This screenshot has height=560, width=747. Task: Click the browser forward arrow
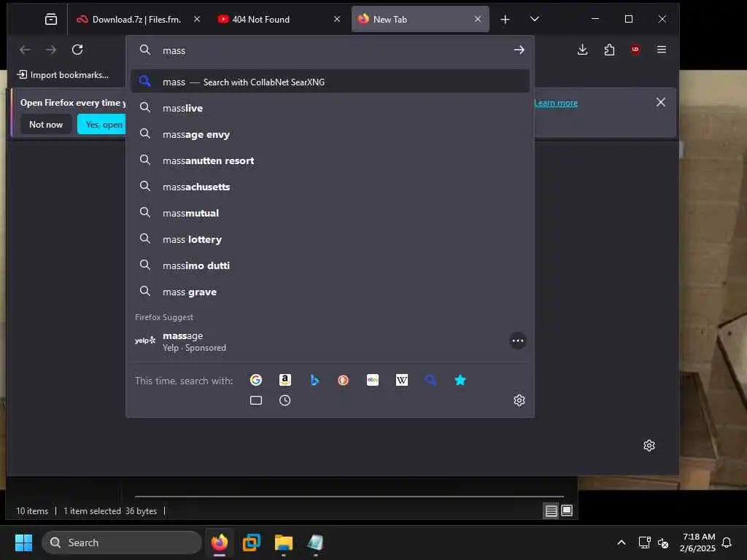pyautogui.click(x=51, y=50)
